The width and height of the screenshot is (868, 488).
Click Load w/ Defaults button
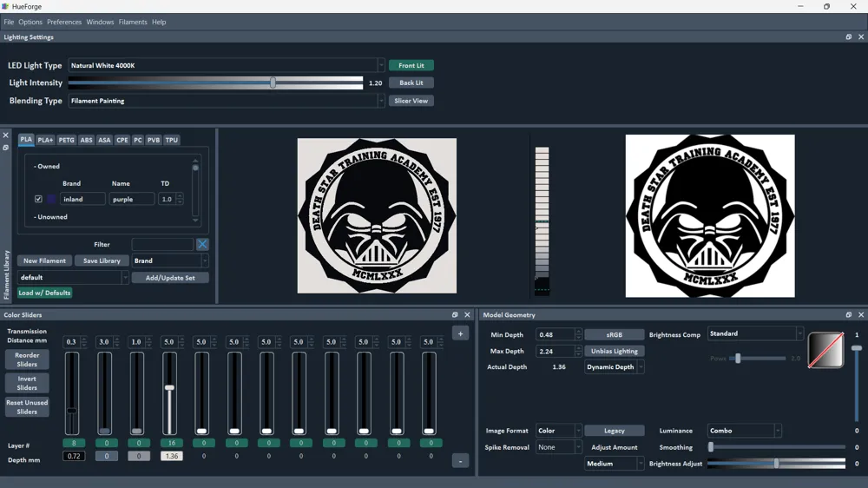point(44,293)
